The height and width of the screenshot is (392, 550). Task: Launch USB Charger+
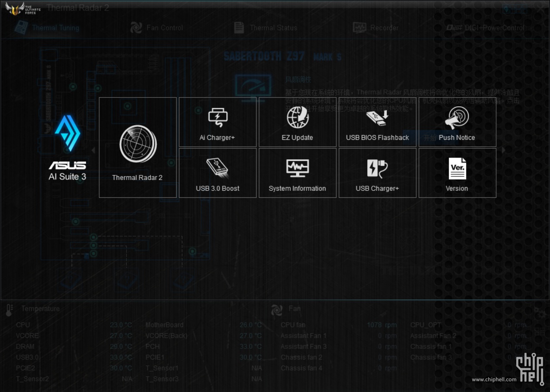tap(378, 173)
